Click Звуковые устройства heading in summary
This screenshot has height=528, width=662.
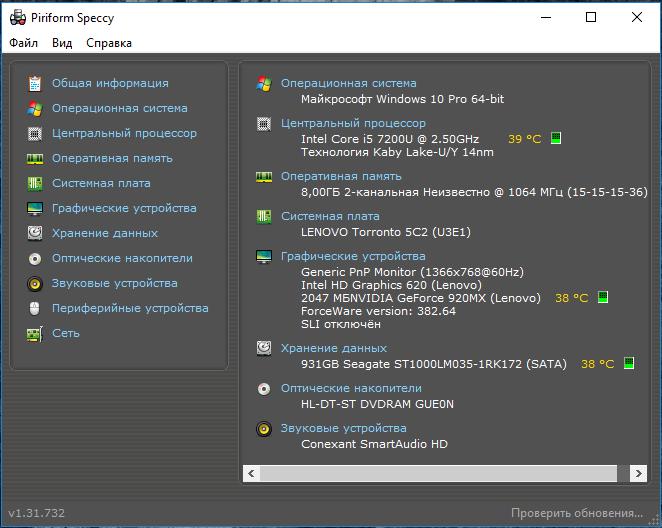344,428
